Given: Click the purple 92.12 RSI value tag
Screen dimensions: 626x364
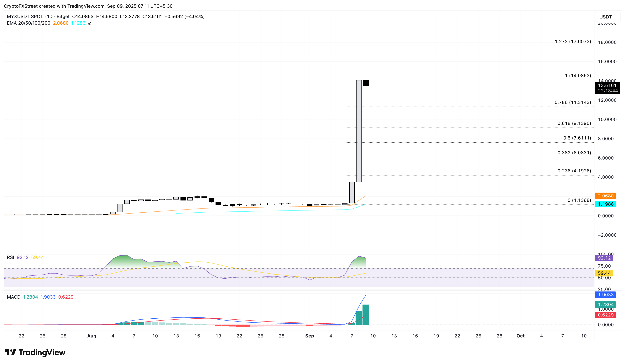Looking at the screenshot, I should coord(604,258).
